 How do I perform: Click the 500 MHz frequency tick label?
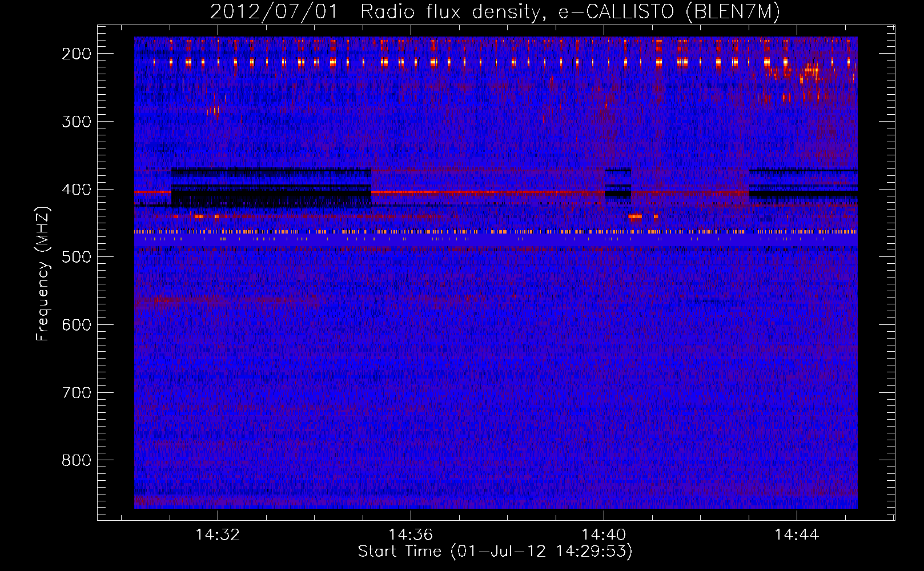[x=77, y=257]
